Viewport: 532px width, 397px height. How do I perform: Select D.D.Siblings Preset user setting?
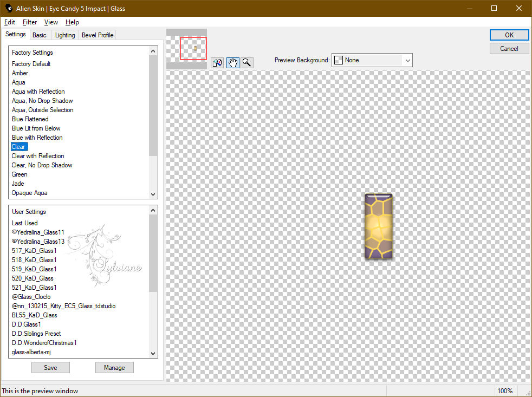coord(36,333)
